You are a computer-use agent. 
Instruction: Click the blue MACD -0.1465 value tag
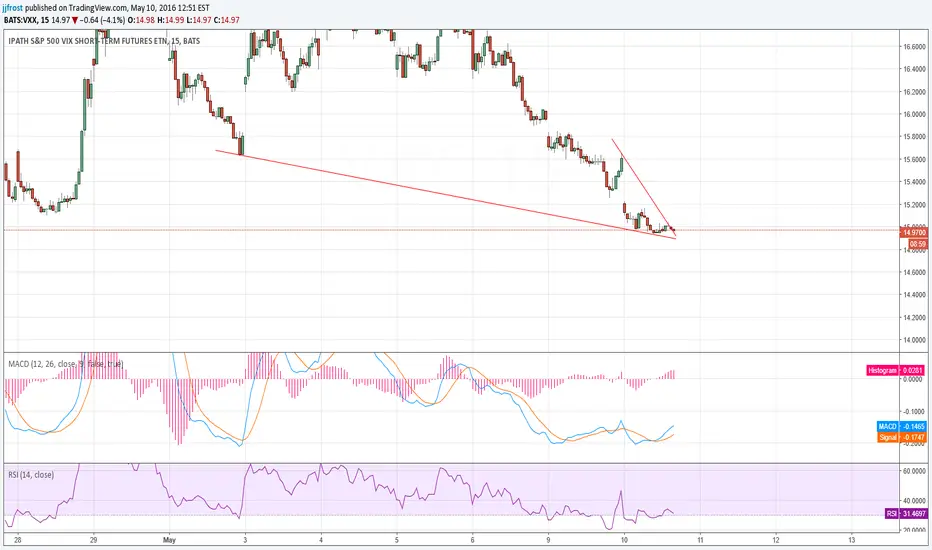point(902,426)
